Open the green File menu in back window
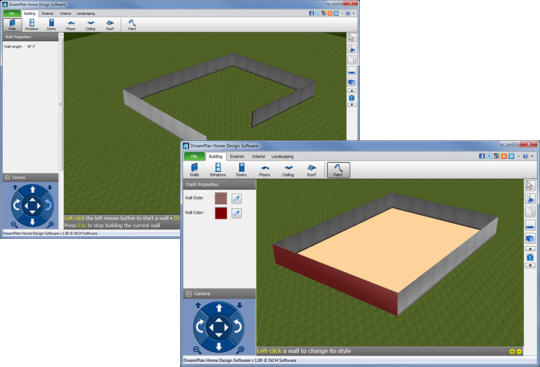Image resolution: width=540 pixels, height=367 pixels. (x=12, y=13)
